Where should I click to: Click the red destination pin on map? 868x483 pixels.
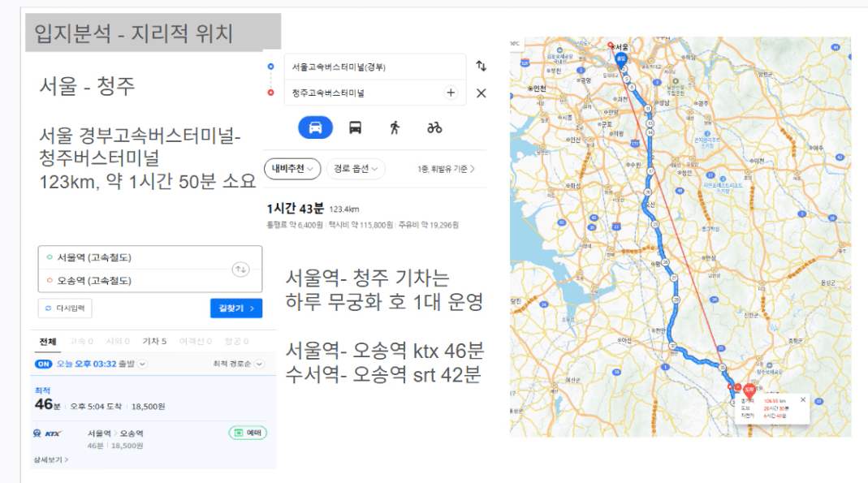[749, 392]
